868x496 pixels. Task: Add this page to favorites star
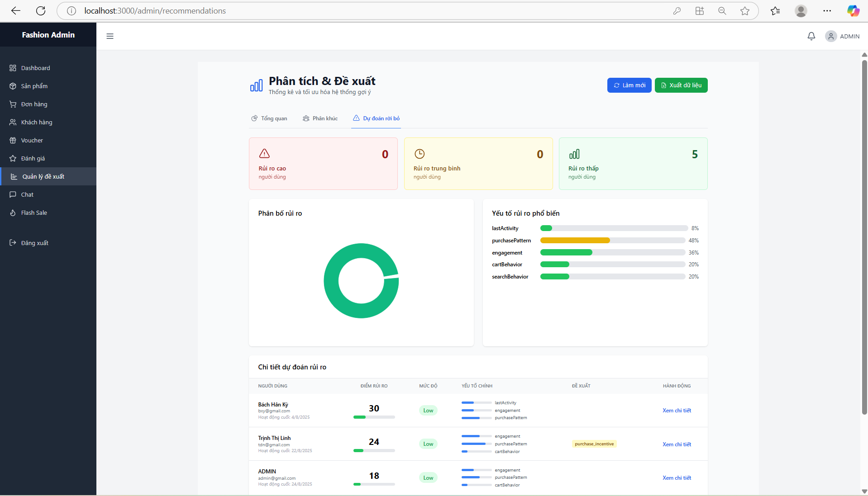point(745,11)
